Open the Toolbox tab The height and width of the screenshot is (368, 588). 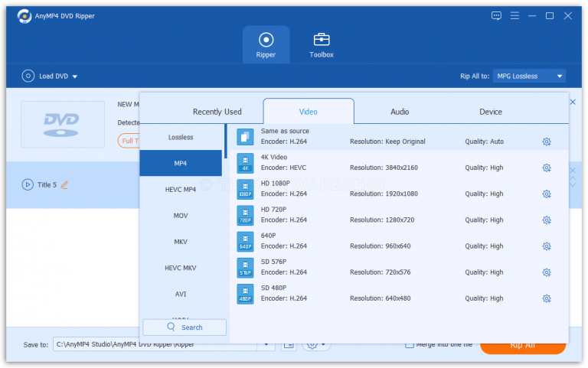(322, 44)
